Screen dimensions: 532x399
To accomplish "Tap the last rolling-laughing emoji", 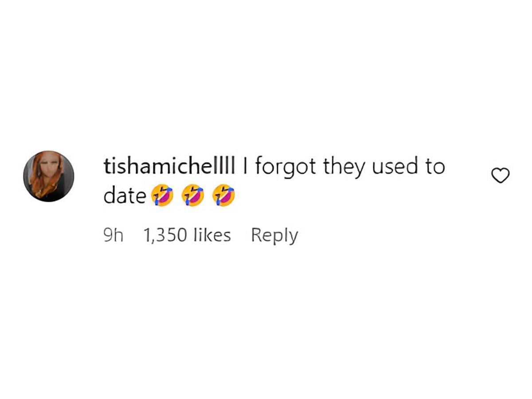I will click(x=223, y=196).
